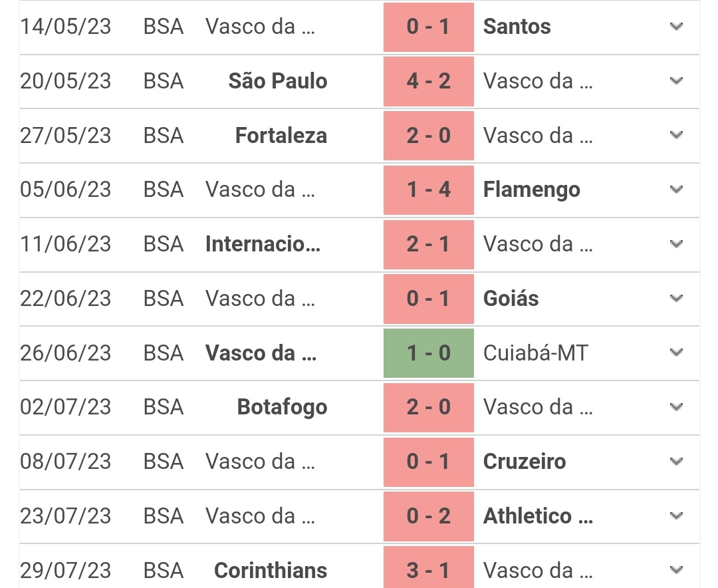The height and width of the screenshot is (588, 718).
Task: Expand the 23/07/23 Athletico match chevron
Action: point(677,516)
